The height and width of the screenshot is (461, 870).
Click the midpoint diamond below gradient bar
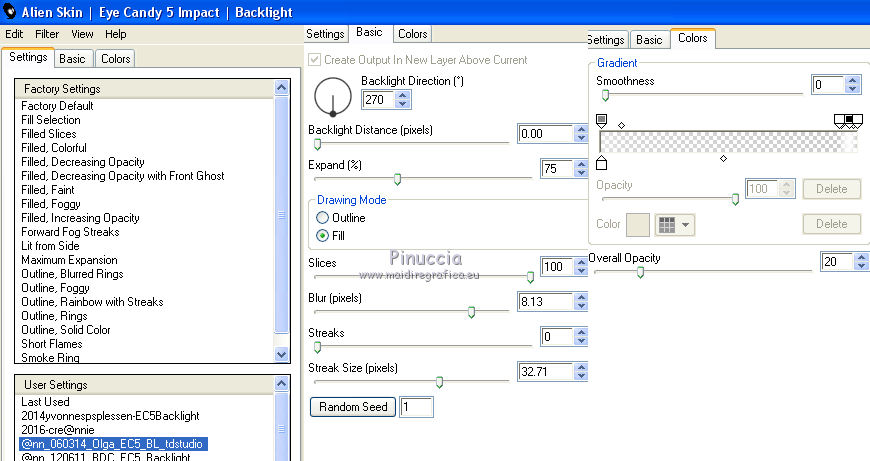pyautogui.click(x=723, y=159)
